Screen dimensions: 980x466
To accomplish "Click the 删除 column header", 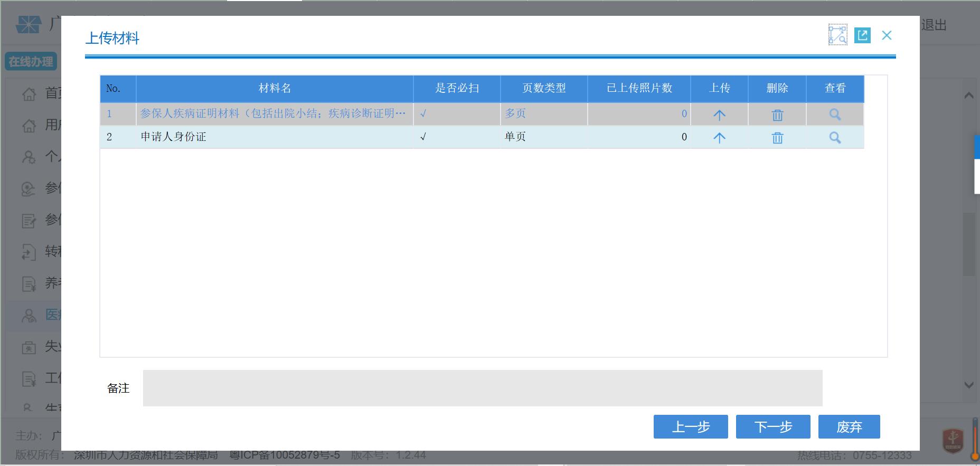I will point(777,89).
